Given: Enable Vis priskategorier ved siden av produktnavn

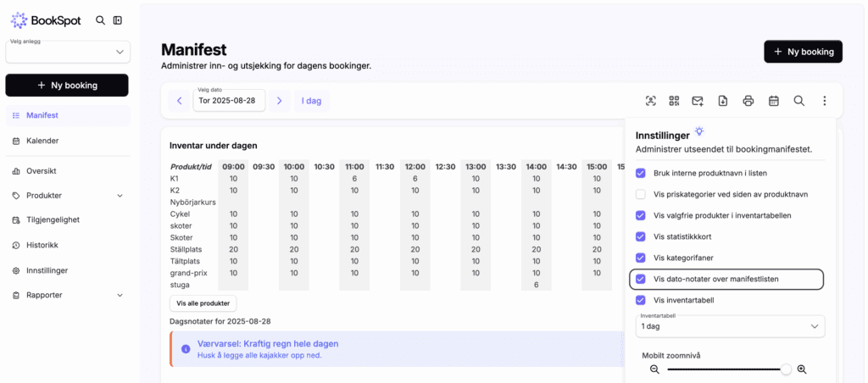Looking at the screenshot, I should [x=641, y=194].
